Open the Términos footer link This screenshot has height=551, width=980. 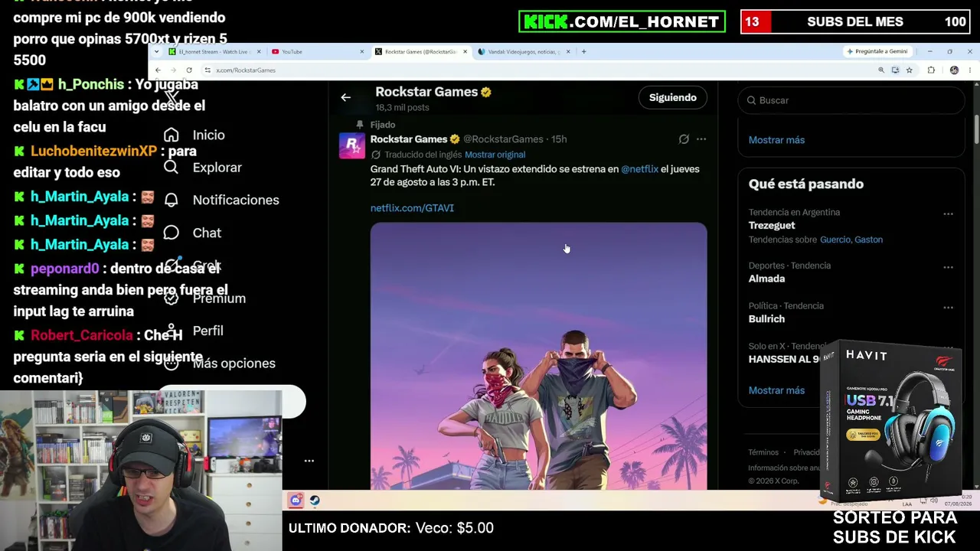click(763, 452)
